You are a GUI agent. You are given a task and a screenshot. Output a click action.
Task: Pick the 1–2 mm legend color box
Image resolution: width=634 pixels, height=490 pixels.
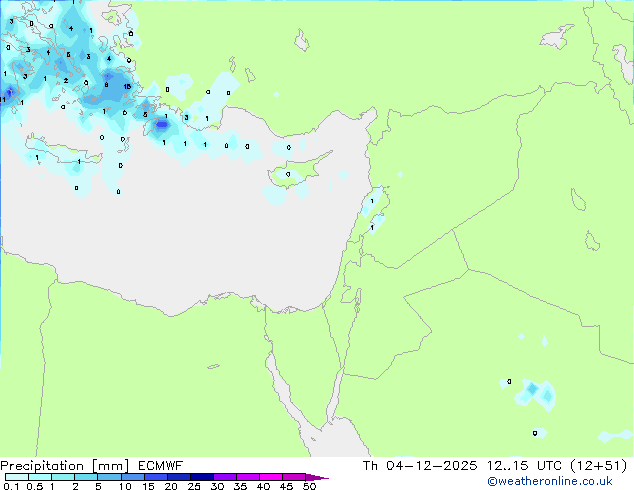[63, 477]
